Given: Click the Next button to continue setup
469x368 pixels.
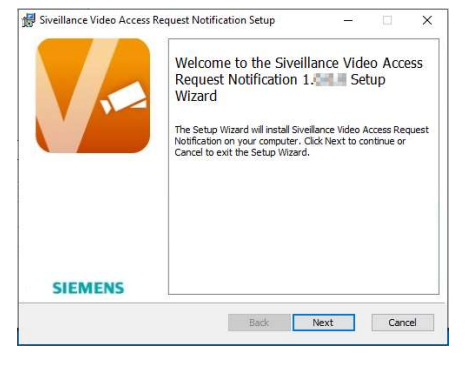Looking at the screenshot, I should click(x=323, y=322).
